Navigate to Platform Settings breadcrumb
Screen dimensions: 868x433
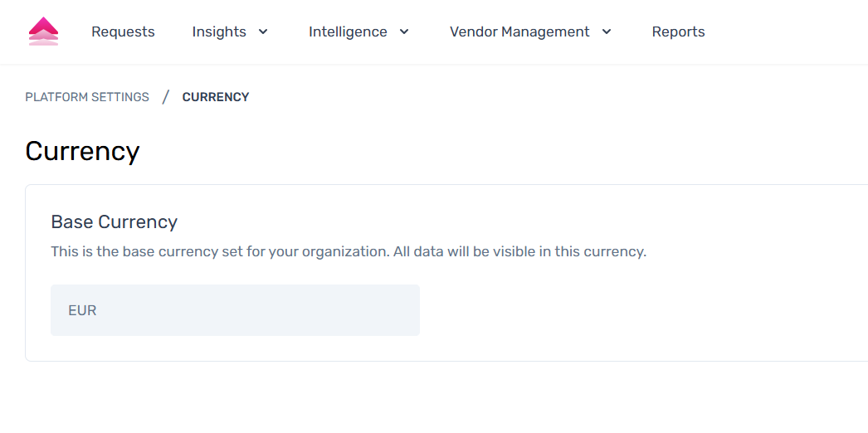click(87, 97)
